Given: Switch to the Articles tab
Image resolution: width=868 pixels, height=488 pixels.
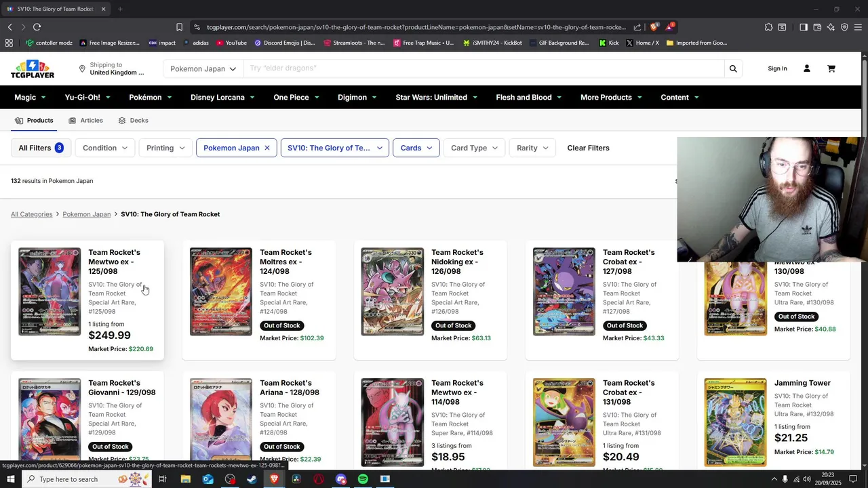Looking at the screenshot, I should [86, 121].
